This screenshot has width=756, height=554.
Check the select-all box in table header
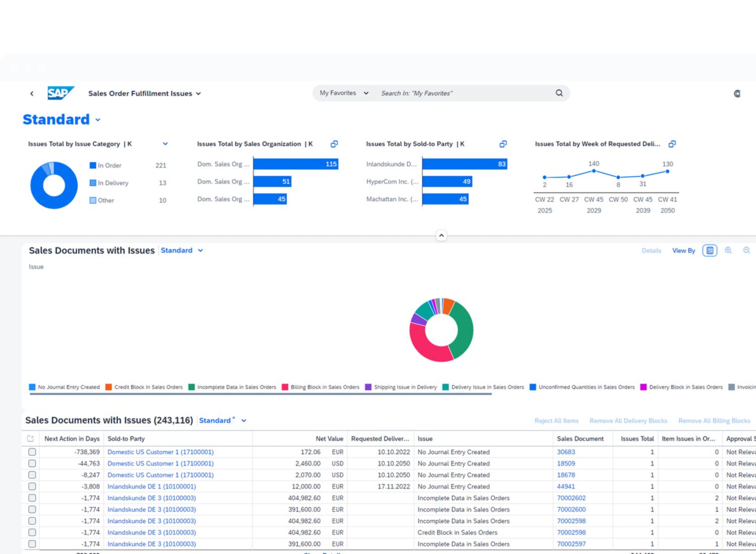31,439
